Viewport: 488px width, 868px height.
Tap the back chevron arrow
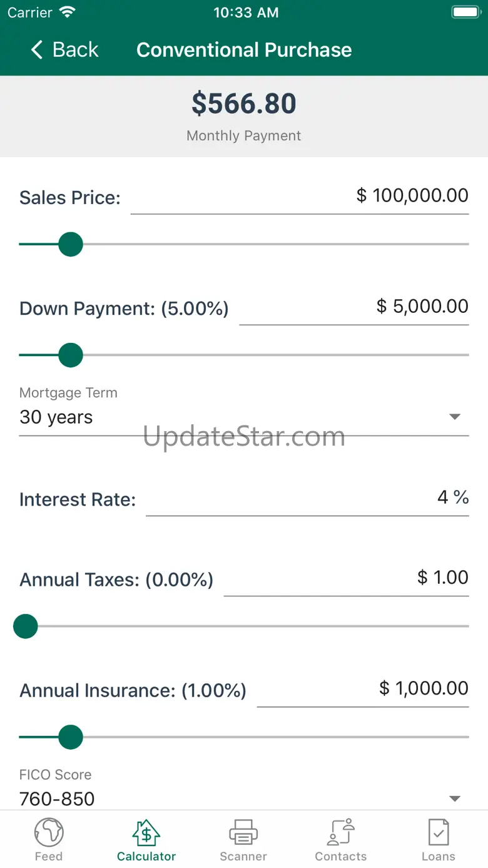click(37, 50)
